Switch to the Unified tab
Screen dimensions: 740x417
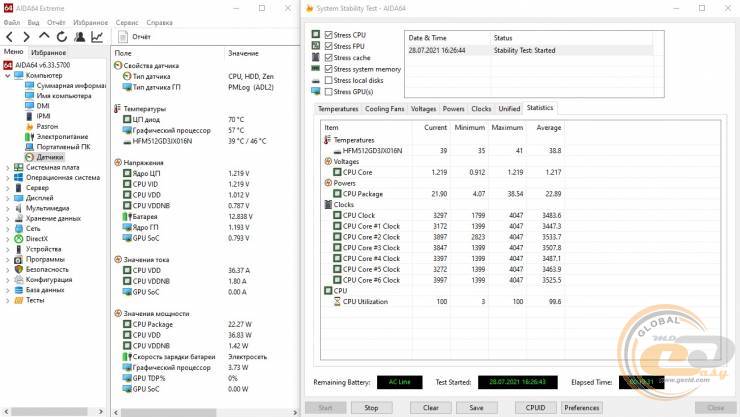tap(509, 108)
